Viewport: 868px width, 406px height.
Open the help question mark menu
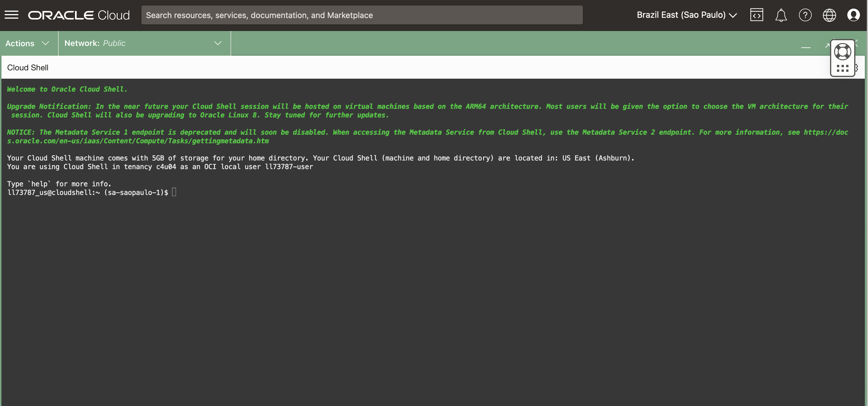click(805, 15)
